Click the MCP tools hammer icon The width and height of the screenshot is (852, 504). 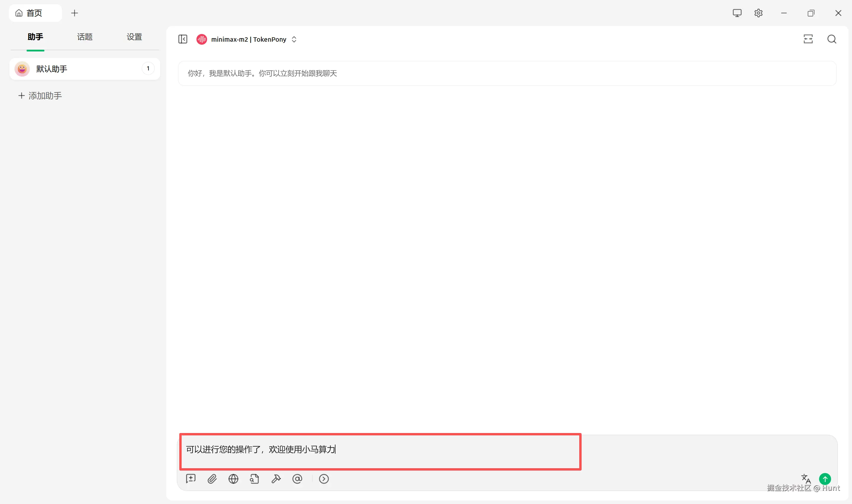[276, 479]
